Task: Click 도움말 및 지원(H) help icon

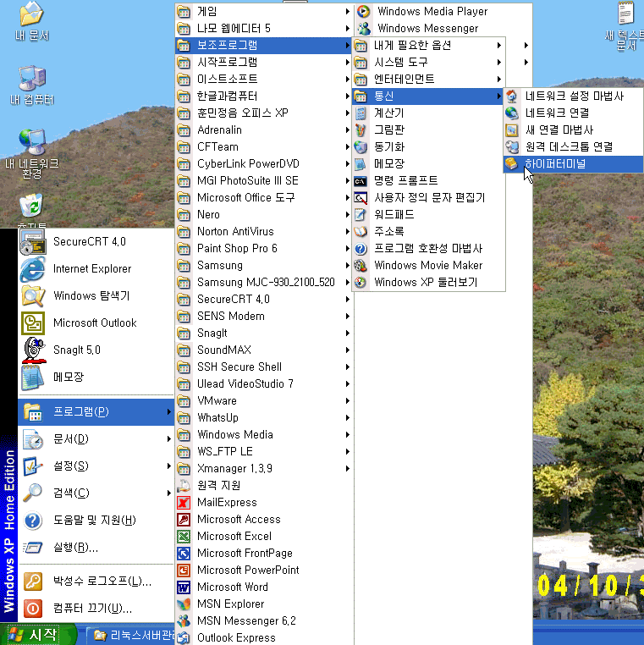Action: (32, 521)
